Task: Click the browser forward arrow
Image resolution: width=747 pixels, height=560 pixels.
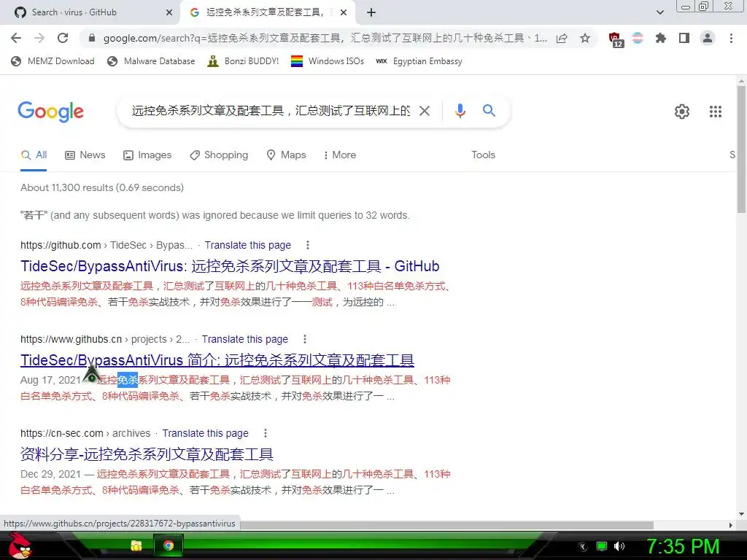Action: [39, 38]
